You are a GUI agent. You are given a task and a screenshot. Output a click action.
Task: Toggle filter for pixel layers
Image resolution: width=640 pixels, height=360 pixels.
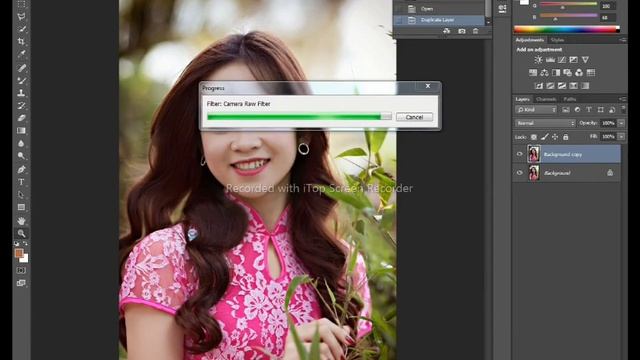(x=566, y=110)
